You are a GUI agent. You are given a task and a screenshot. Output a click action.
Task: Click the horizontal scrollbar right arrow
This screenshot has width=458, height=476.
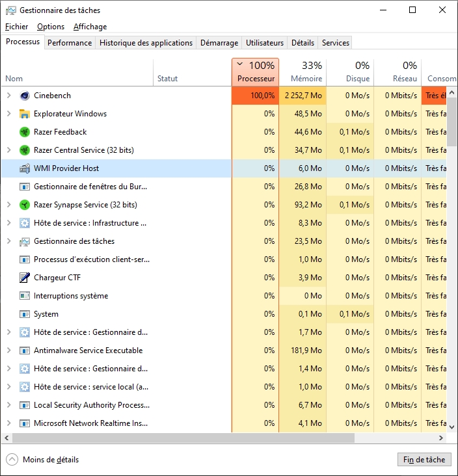click(x=442, y=438)
